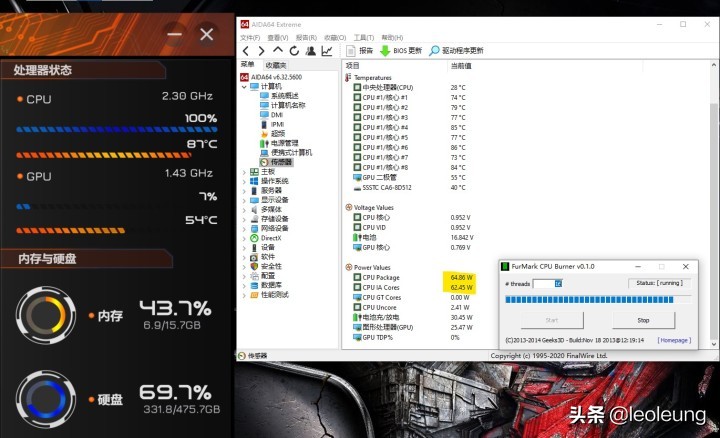720x438 pixels.
Task: Open the Homepage link in FurMark
Action: click(x=674, y=340)
